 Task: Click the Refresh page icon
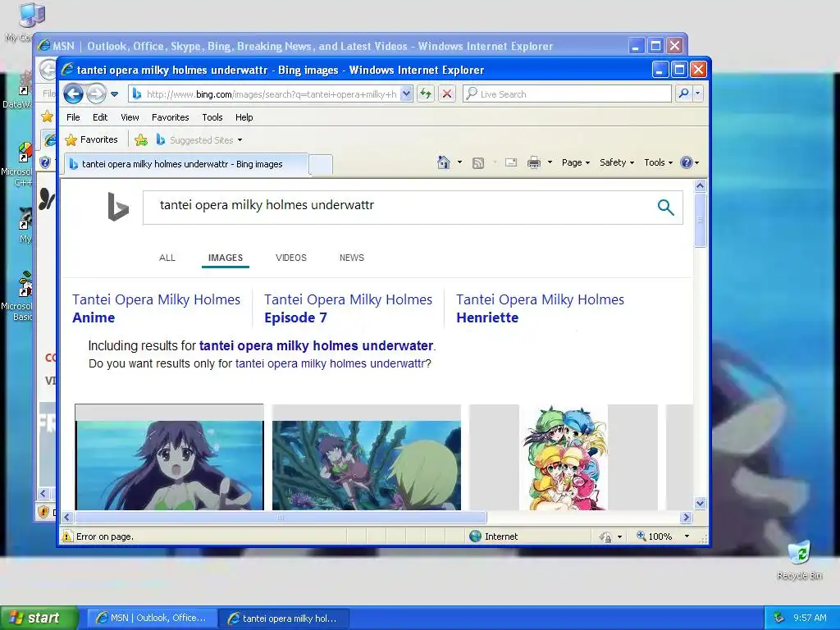[x=426, y=94]
